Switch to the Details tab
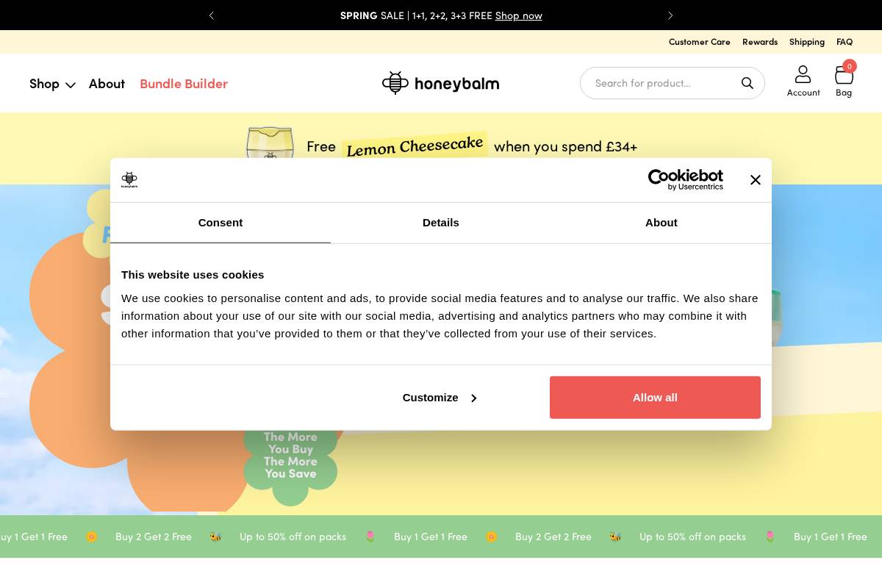Screen dimensions: 882x588 tap(441, 223)
